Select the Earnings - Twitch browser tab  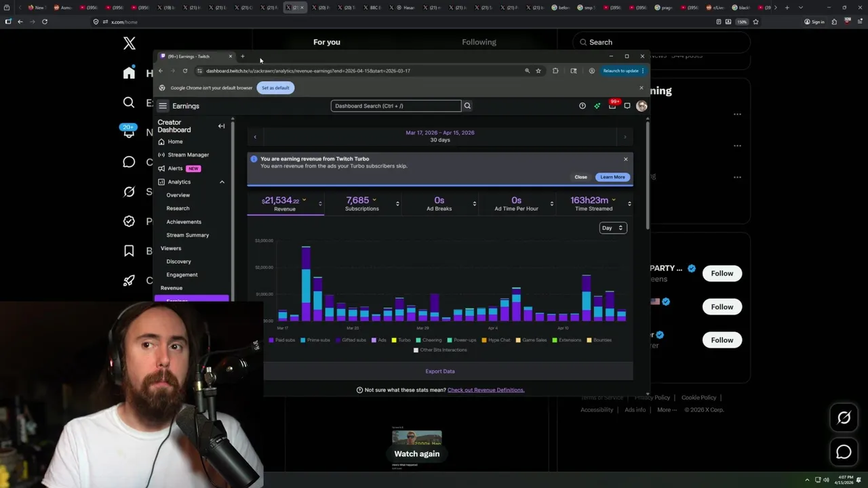pos(196,56)
